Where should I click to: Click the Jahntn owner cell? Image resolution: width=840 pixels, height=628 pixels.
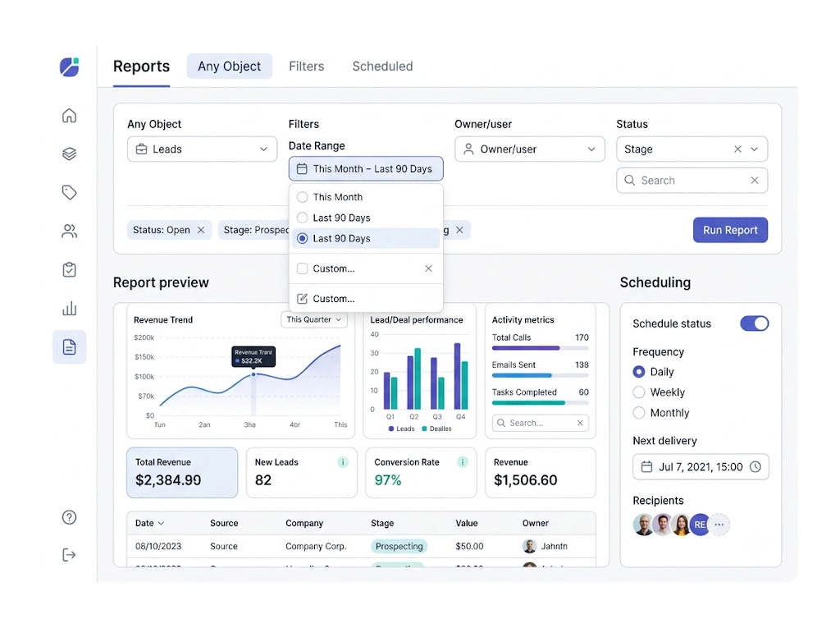tap(545, 547)
